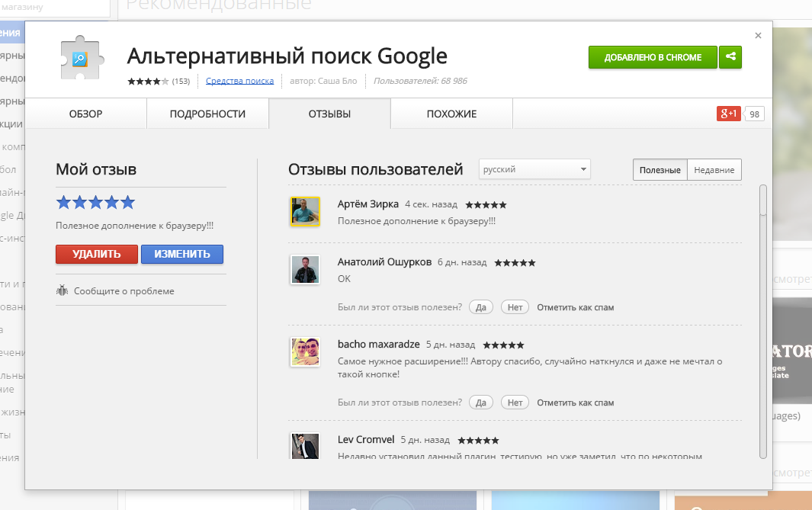Screen dimensions: 812x510
Task: Click the extension star rating at top
Action: 148,81
